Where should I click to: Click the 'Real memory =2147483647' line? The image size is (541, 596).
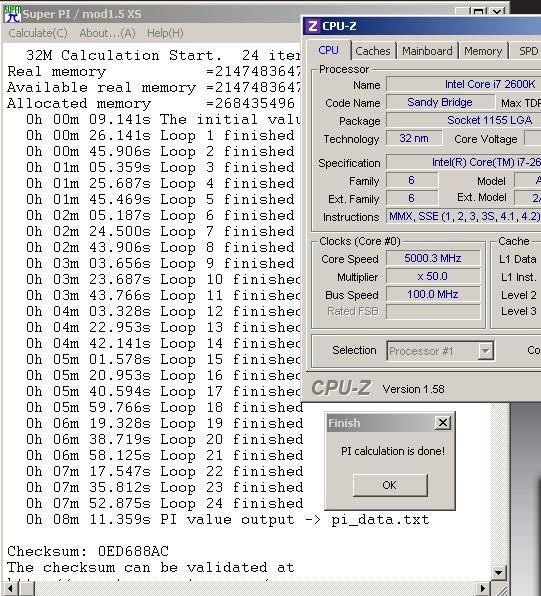tap(154, 71)
